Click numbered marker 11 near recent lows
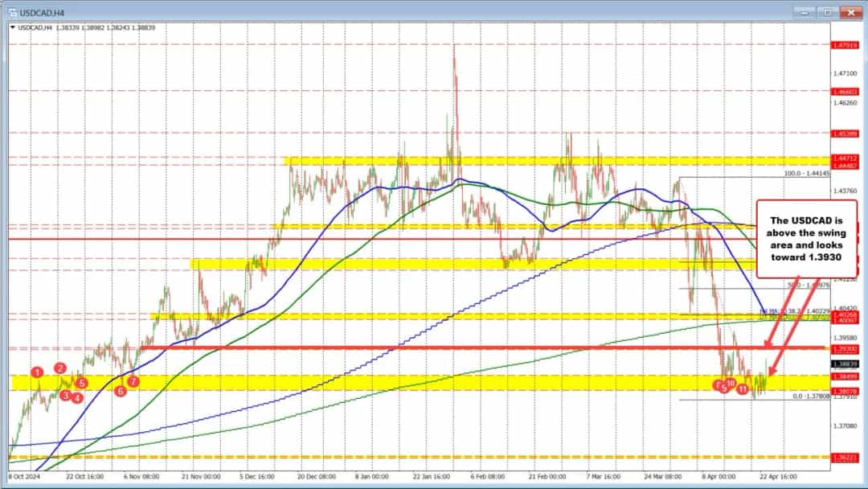Viewport: 868px width, 489px height. [x=742, y=388]
